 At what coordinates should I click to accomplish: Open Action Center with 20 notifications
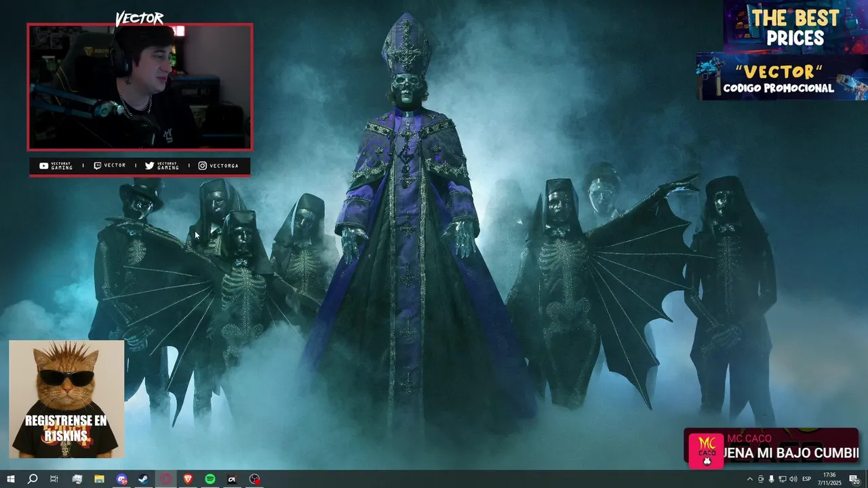[x=854, y=479]
